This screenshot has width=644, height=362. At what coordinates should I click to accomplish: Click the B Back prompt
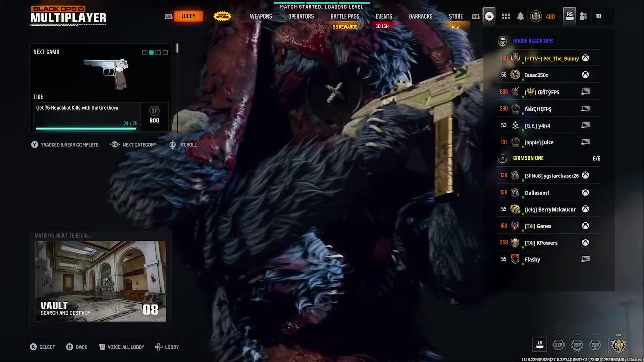[77, 347]
